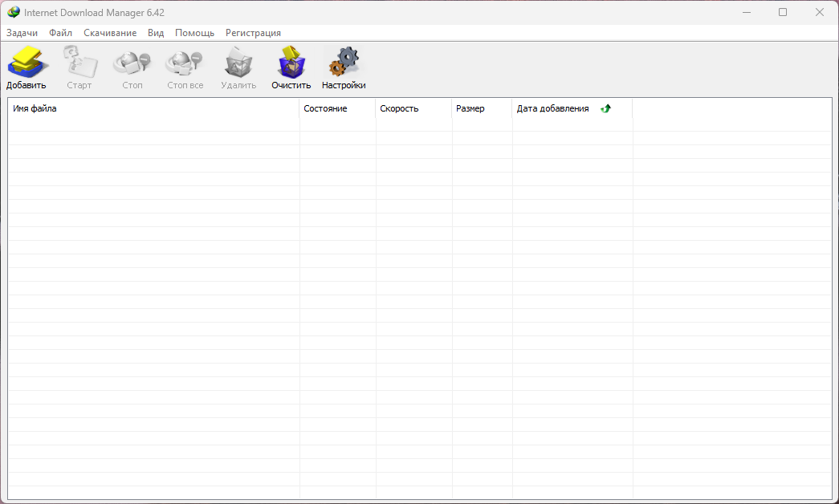Open the Задачи menu

22,33
